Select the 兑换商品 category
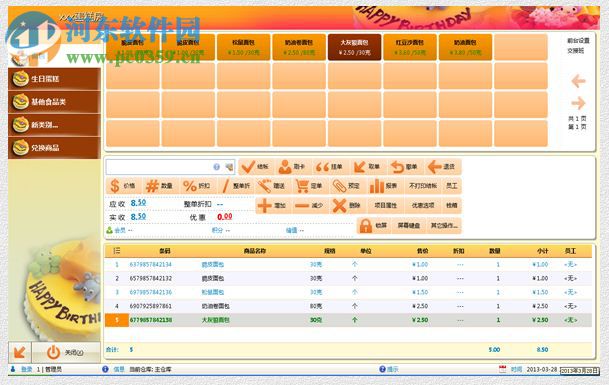The height and width of the screenshot is (385, 609). tap(54, 148)
